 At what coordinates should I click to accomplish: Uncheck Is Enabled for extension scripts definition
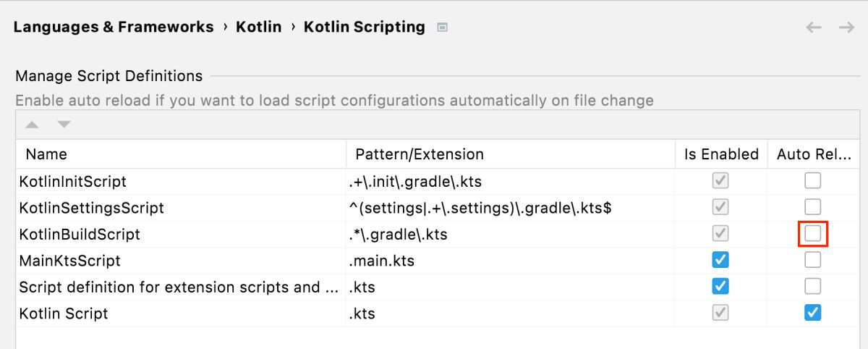click(x=720, y=287)
